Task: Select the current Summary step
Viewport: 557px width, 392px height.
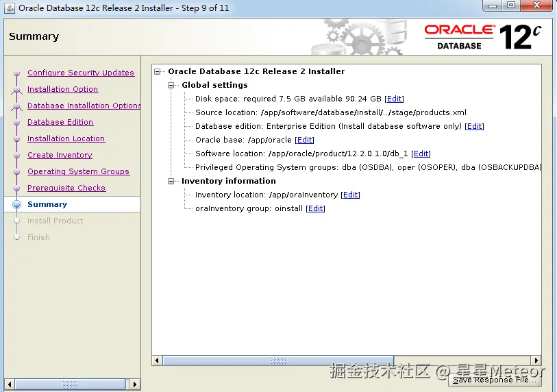Action: coord(47,204)
